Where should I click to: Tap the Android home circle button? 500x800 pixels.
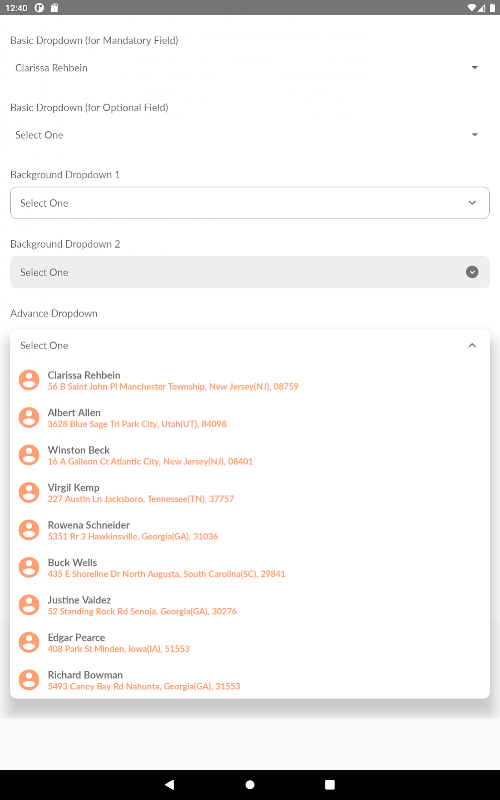coord(250,784)
